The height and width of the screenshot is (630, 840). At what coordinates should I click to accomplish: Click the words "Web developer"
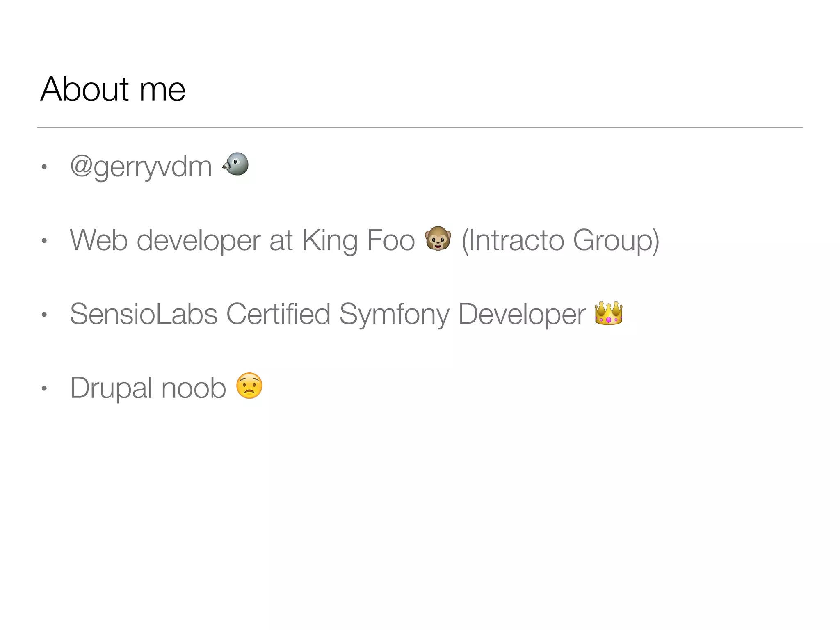coord(165,240)
